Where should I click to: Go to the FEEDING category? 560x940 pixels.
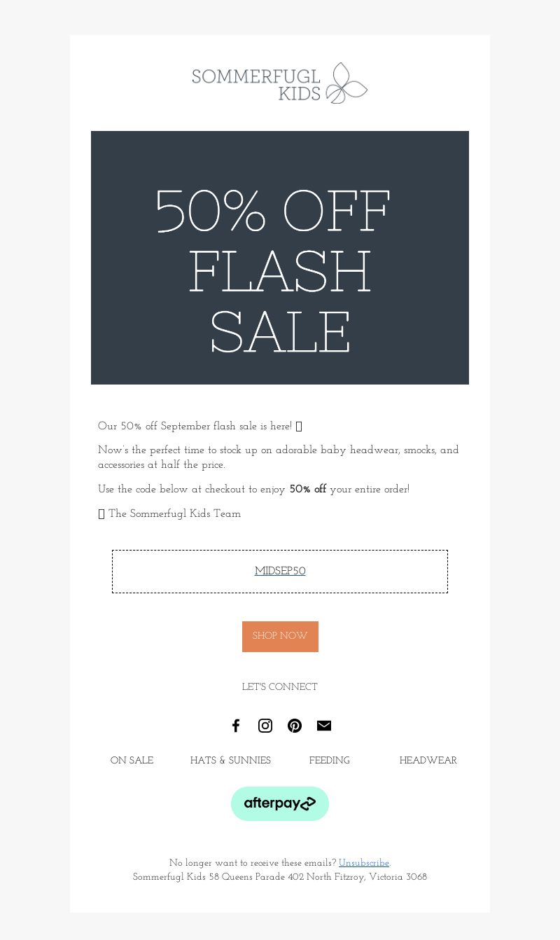point(330,761)
